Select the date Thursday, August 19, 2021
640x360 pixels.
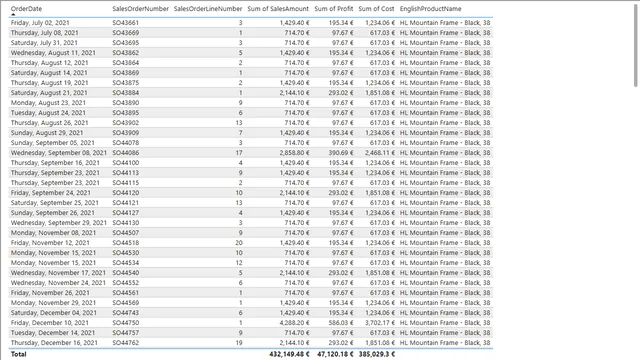pyautogui.click(x=49, y=83)
